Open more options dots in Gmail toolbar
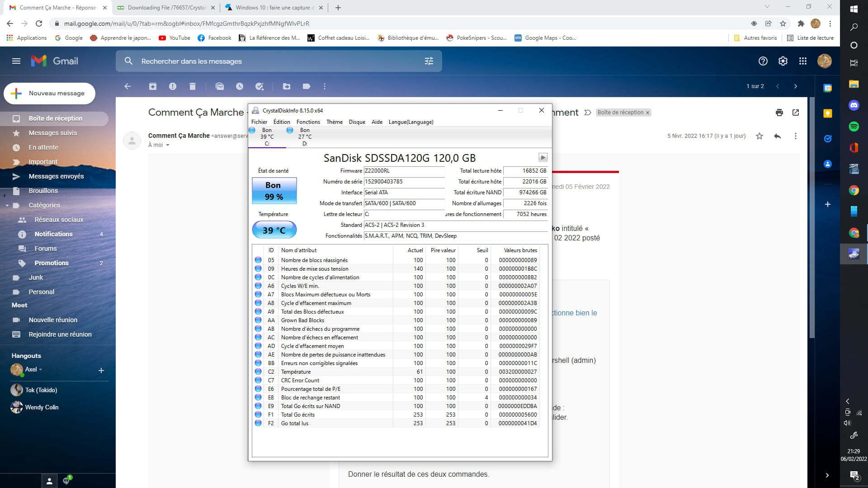Viewport: 868px width, 488px height. [x=325, y=86]
